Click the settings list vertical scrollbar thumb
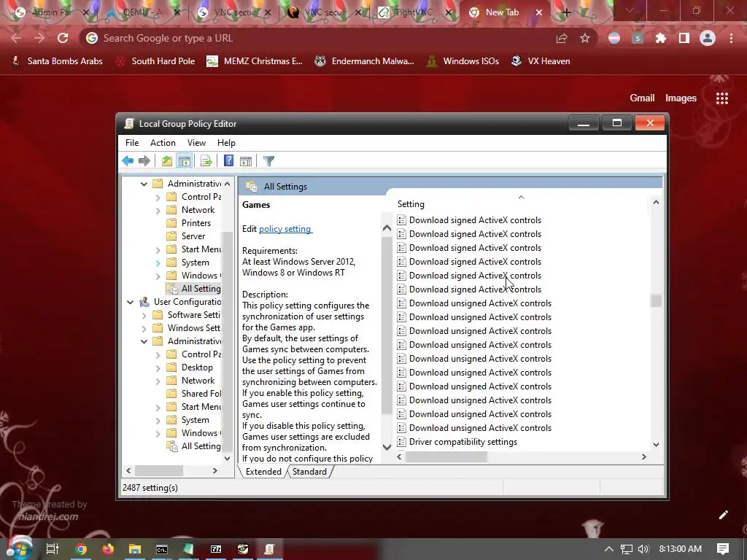The width and height of the screenshot is (747, 560). pyautogui.click(x=656, y=300)
